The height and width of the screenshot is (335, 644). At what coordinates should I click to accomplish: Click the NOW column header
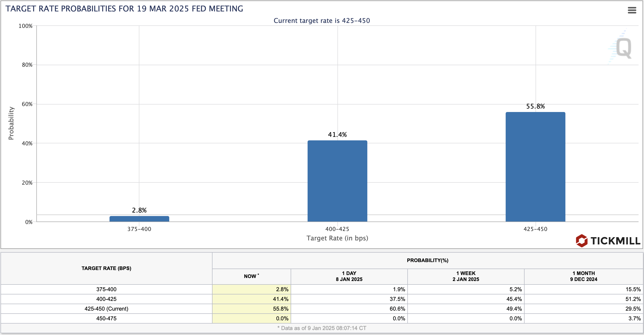pyautogui.click(x=252, y=276)
